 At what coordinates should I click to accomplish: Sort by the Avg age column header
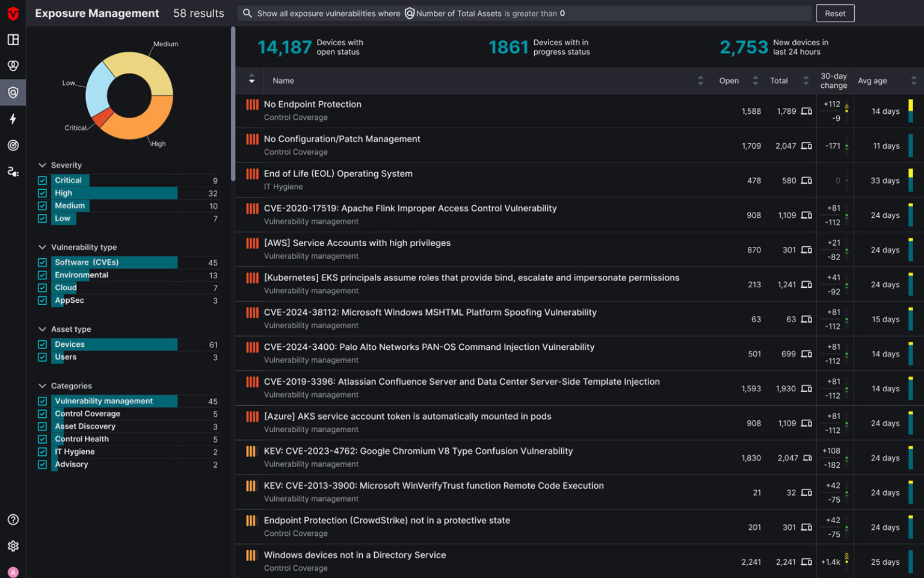872,81
